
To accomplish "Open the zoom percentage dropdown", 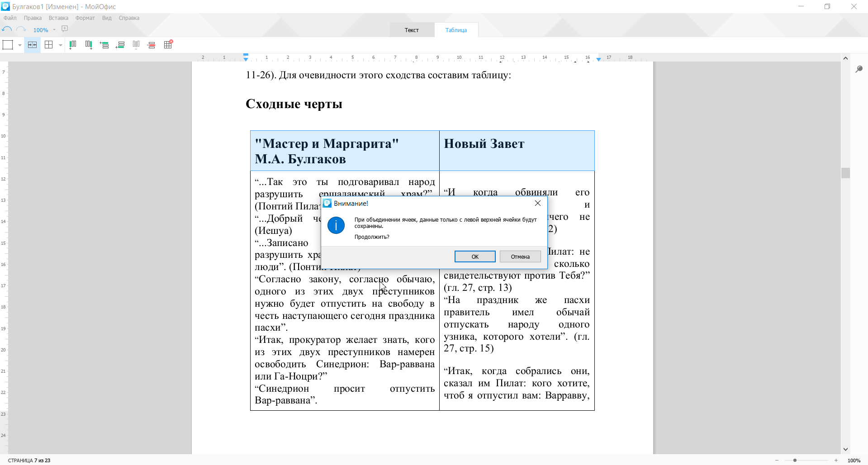I will (54, 30).
